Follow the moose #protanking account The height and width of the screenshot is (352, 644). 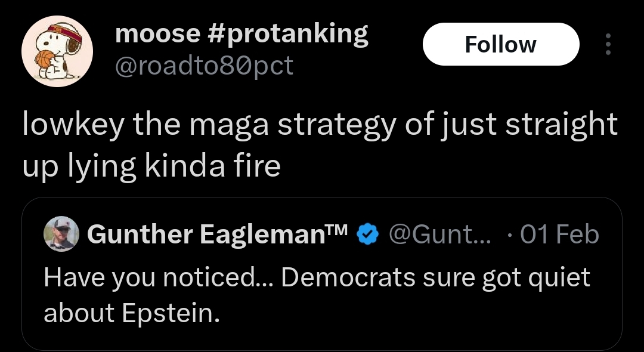501,44
